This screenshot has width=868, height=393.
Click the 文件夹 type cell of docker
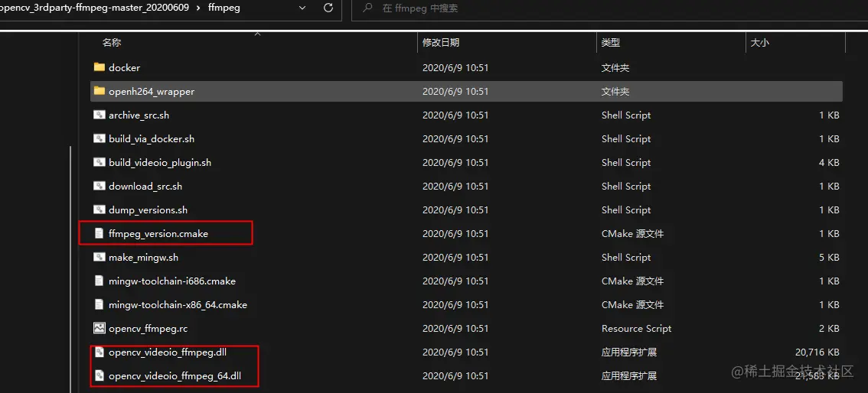[615, 67]
